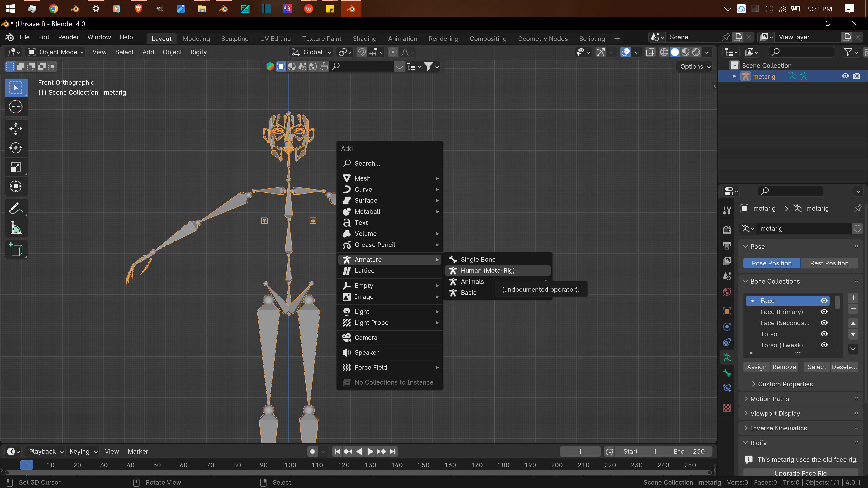Drag the timeline End frame value
This screenshot has height=488, width=868.
tap(689, 451)
